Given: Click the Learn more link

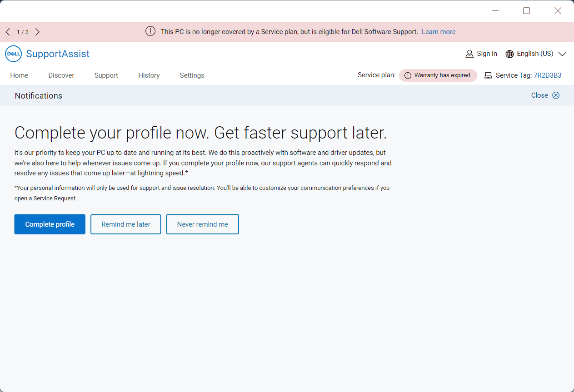Looking at the screenshot, I should pyautogui.click(x=439, y=32).
